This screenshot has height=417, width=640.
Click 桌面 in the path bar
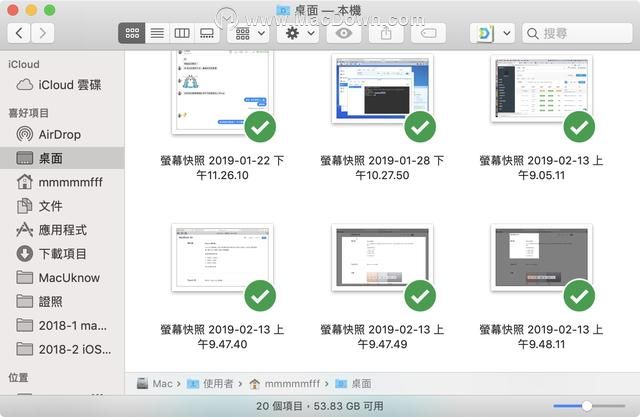click(353, 384)
